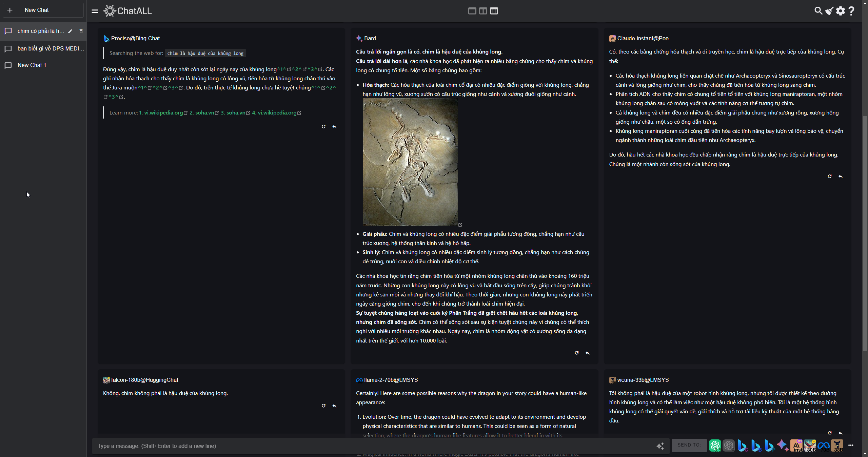Switch to two-column layout
This screenshot has height=457, width=868.
[x=483, y=11]
